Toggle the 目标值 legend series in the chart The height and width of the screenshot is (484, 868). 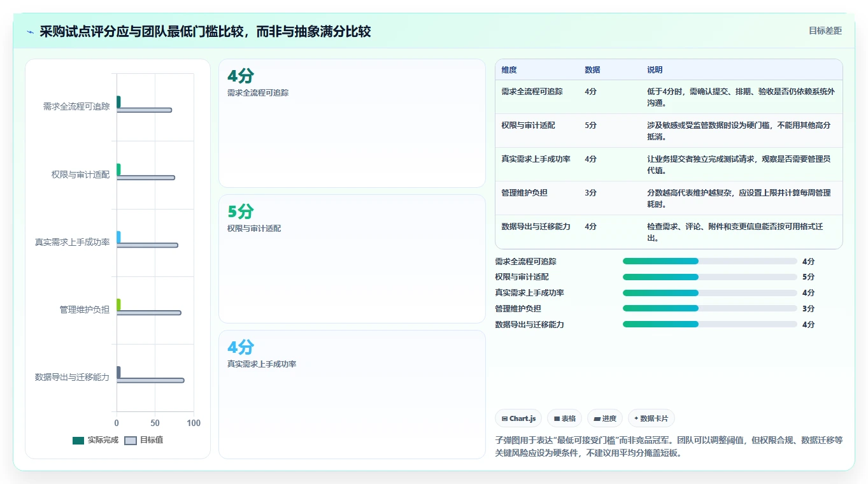click(144, 440)
